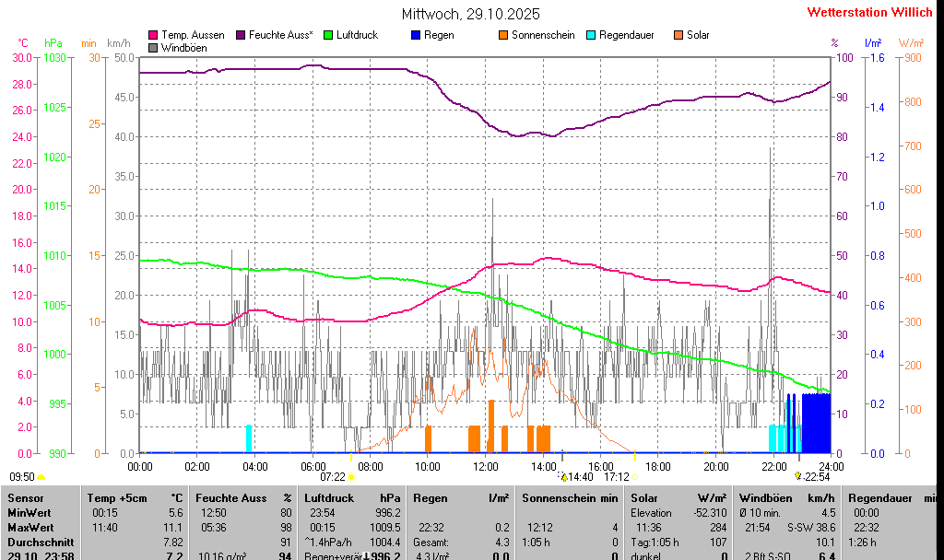The width and height of the screenshot is (944, 560).
Task: Select the green Luftdruck legend marker
Action: [x=328, y=35]
